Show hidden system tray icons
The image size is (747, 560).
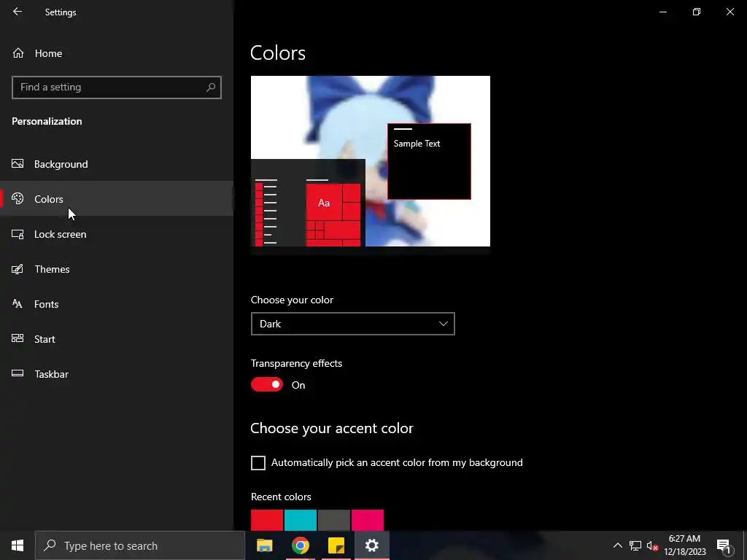point(617,545)
